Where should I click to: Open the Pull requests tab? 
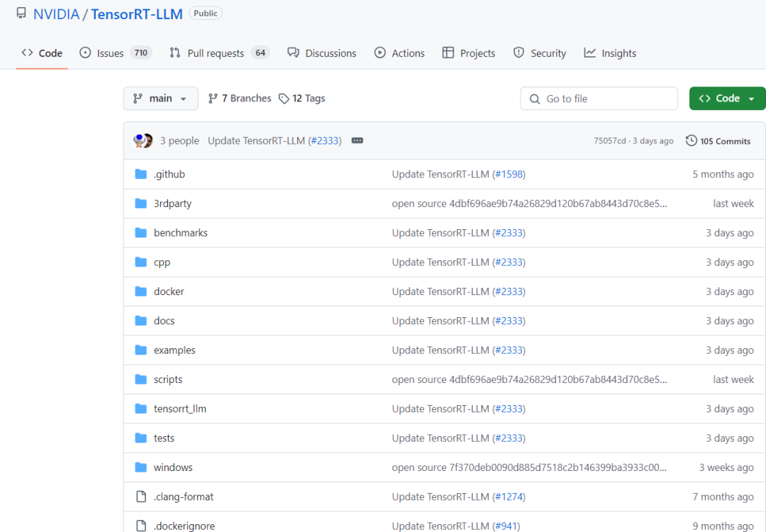pyautogui.click(x=219, y=52)
